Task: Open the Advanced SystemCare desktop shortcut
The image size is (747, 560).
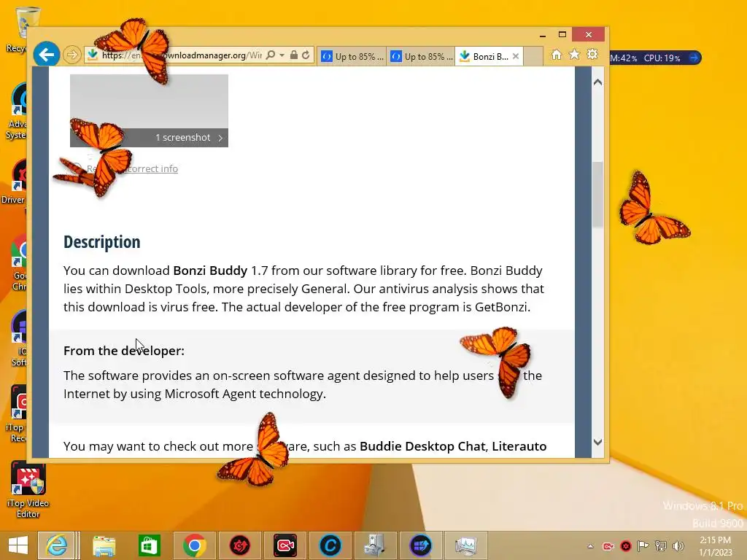Action: pyautogui.click(x=17, y=112)
